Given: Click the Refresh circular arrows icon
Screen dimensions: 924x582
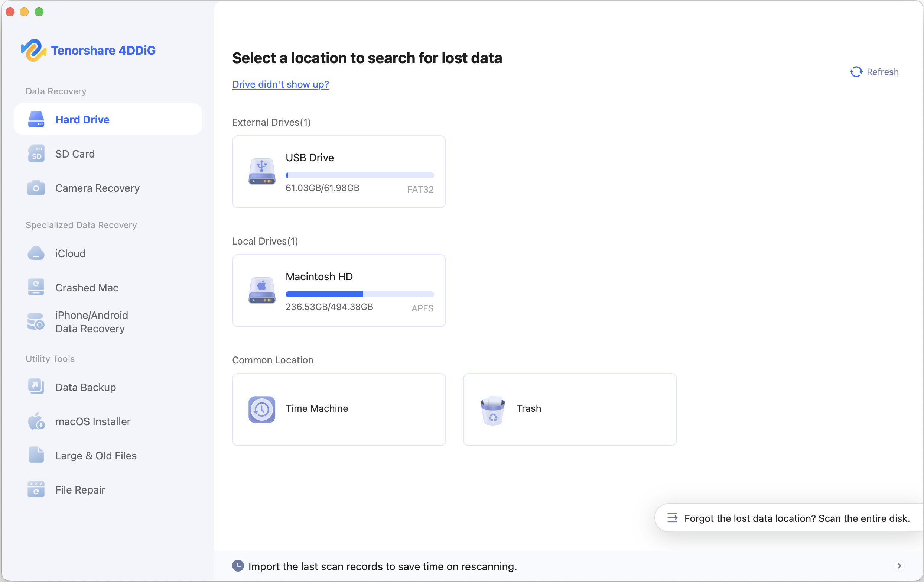Looking at the screenshot, I should pos(856,72).
